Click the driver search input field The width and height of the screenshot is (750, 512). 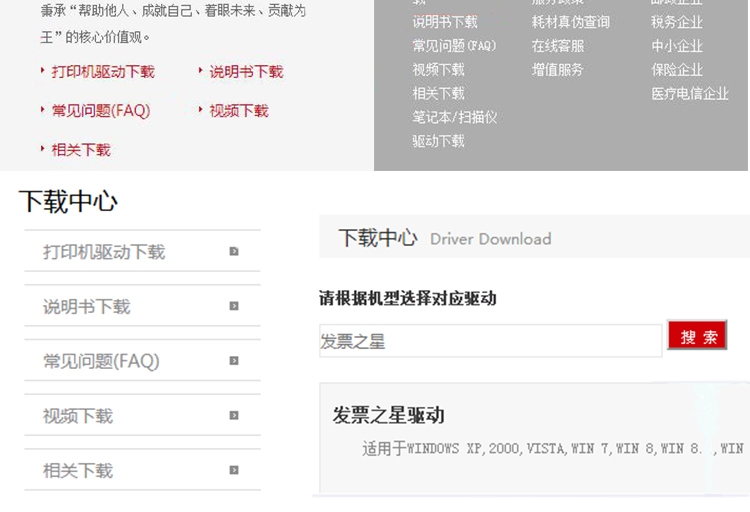point(490,341)
